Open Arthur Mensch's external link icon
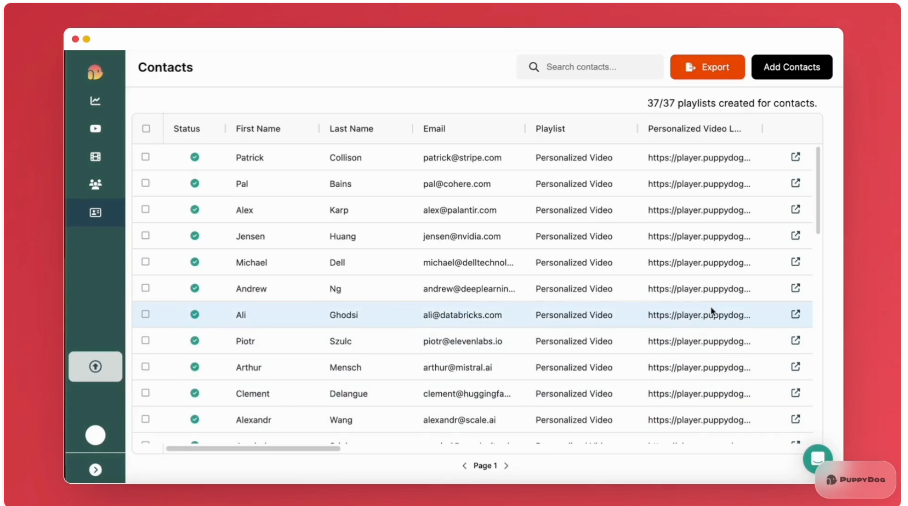908x506 pixels. coord(795,366)
